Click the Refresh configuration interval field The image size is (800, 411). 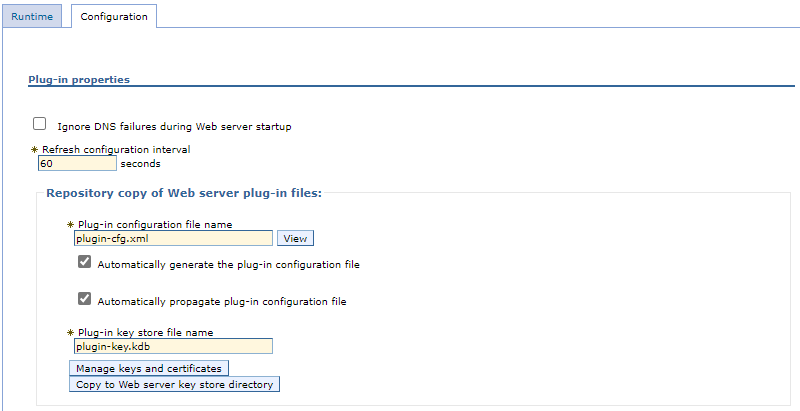pyautogui.click(x=78, y=163)
